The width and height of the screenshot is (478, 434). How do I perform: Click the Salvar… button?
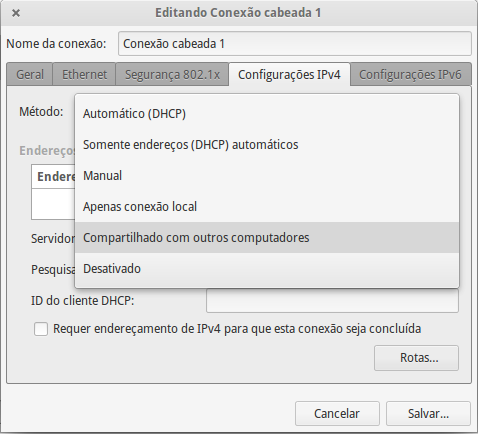tap(428, 414)
